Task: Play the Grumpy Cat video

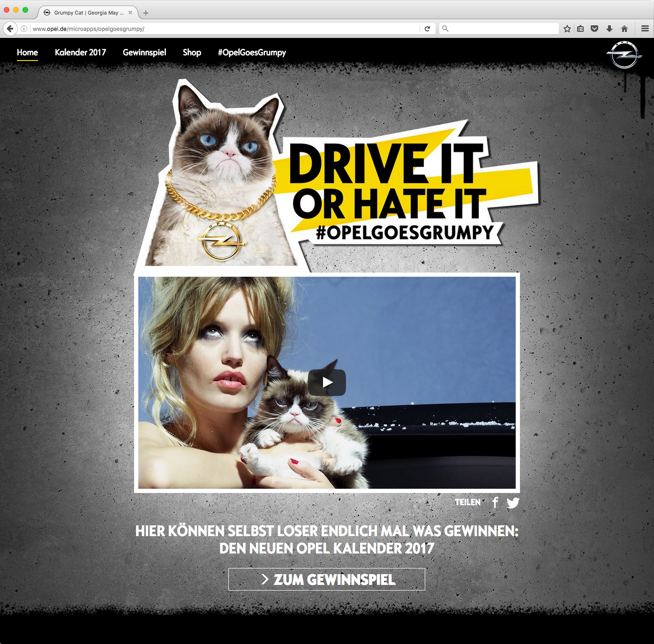Action: [x=327, y=382]
